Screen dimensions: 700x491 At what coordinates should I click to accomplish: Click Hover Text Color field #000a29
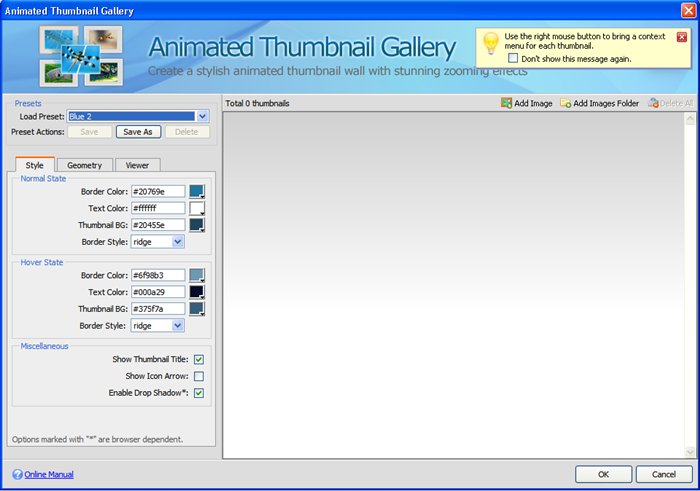(x=158, y=292)
